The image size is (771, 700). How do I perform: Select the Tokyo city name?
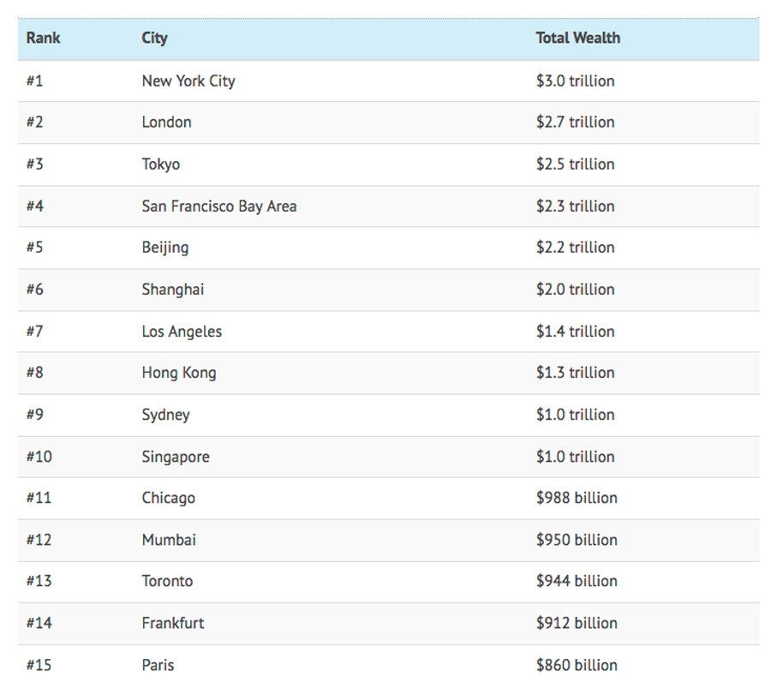pyautogui.click(x=160, y=164)
